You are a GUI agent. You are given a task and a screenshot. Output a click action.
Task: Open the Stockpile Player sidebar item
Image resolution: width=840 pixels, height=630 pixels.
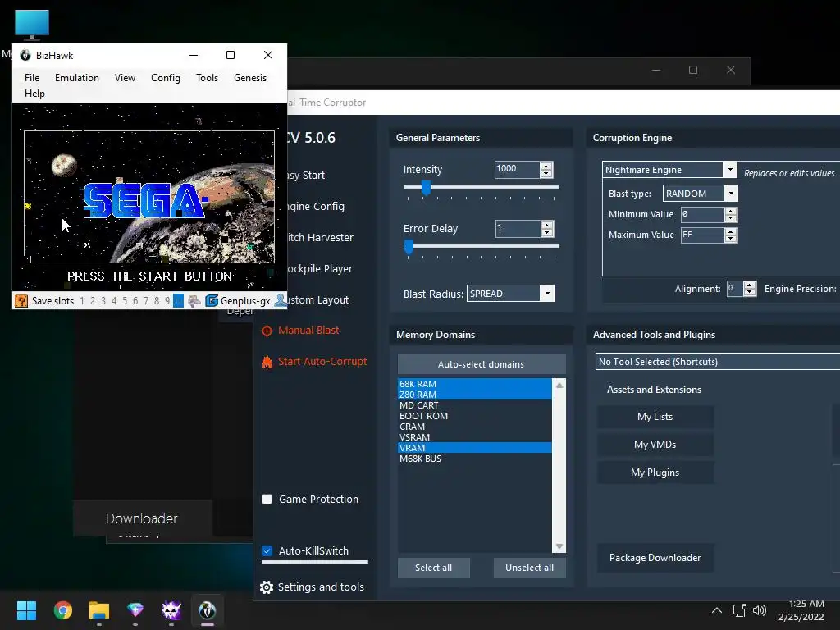pyautogui.click(x=319, y=268)
